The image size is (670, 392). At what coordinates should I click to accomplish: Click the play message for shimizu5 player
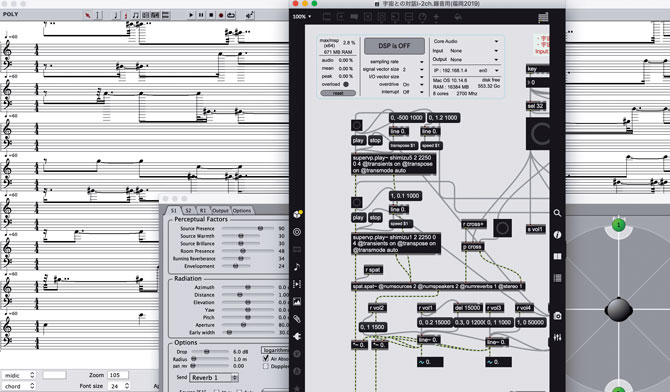click(x=358, y=141)
